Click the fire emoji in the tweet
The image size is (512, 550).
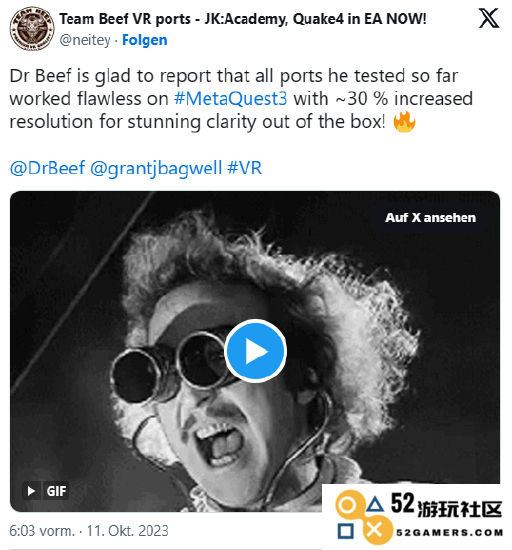click(x=404, y=122)
